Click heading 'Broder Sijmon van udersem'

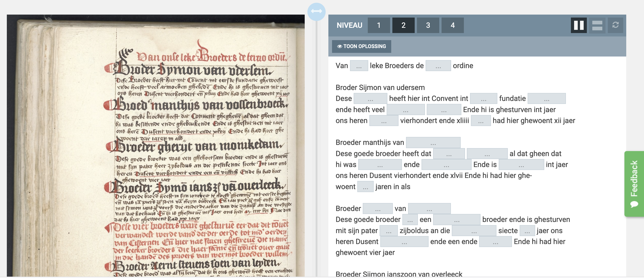tap(380, 88)
